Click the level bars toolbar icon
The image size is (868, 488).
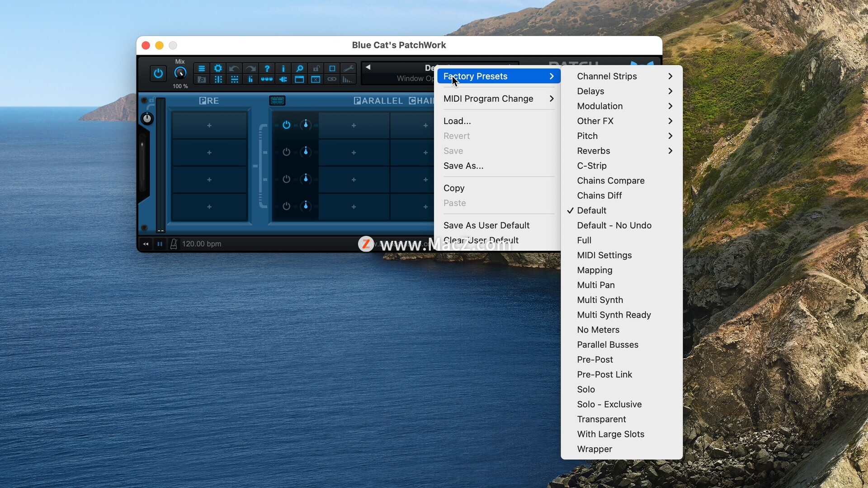pos(250,80)
